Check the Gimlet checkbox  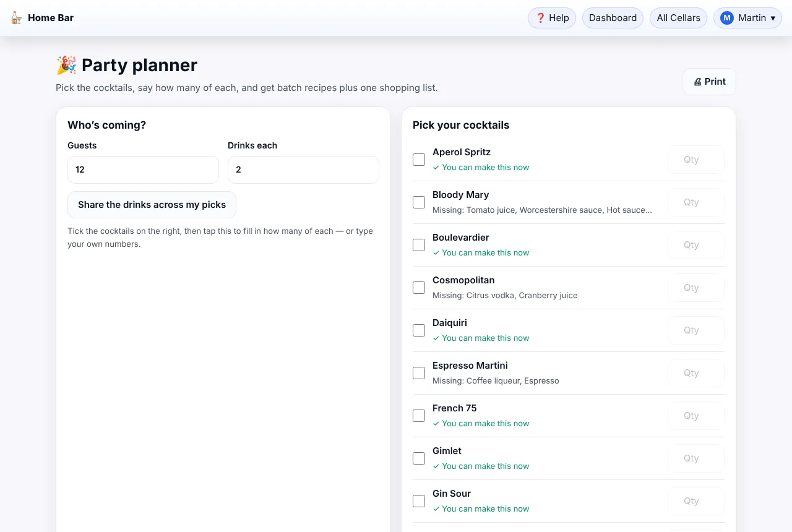pos(419,458)
